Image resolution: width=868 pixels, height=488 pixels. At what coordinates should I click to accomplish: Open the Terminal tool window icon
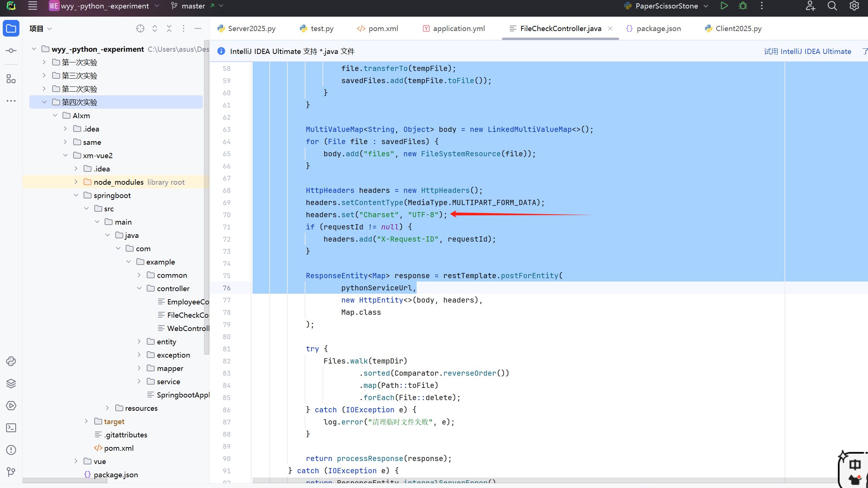[11, 427]
